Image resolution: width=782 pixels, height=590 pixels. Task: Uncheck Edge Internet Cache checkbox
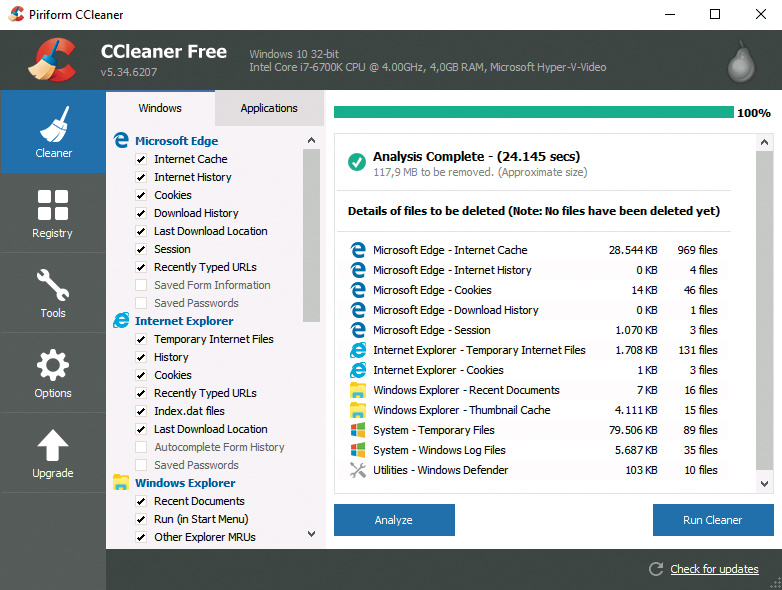point(141,159)
